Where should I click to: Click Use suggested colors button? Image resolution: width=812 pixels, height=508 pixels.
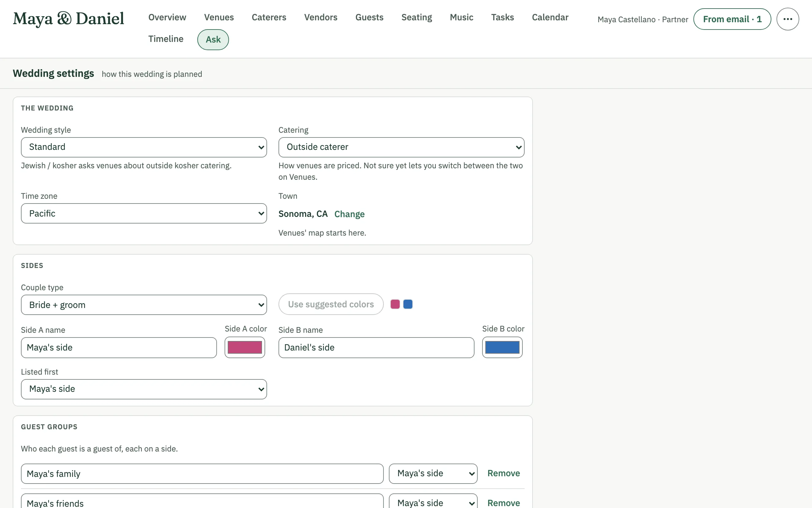[x=331, y=304]
